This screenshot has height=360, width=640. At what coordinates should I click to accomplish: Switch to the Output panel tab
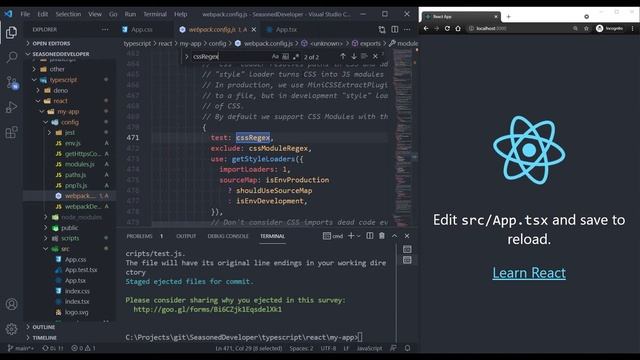(x=186, y=236)
